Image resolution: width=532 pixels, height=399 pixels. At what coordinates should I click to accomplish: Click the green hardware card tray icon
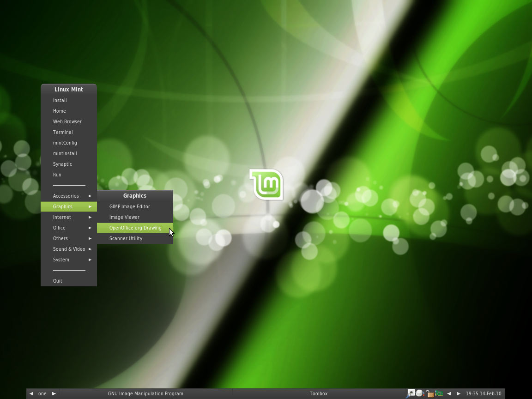439,393
